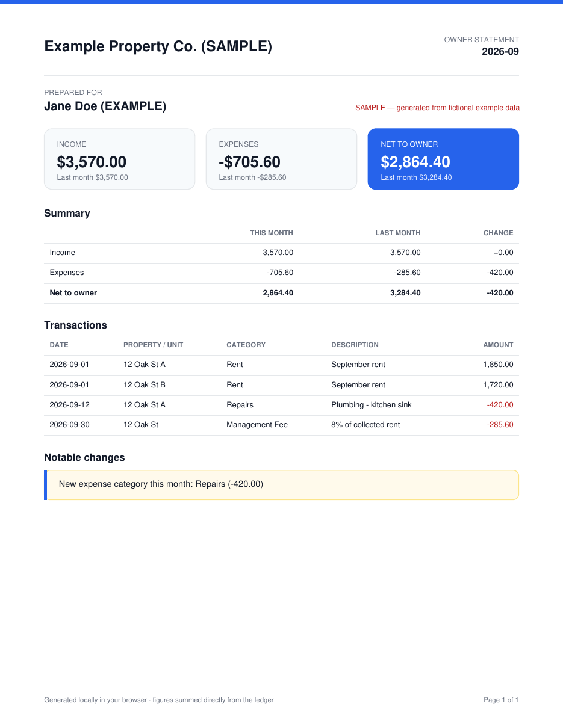Click last month's expenses value -285.60
563x728 pixels.
(x=408, y=273)
